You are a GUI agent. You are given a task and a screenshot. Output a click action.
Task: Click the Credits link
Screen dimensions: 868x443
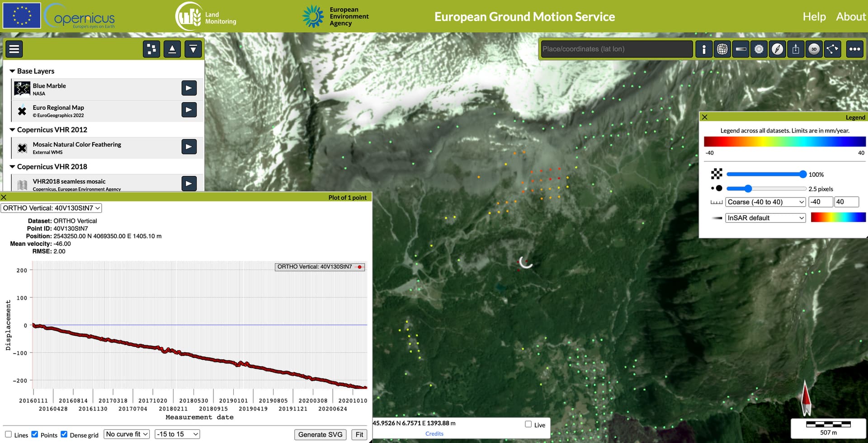point(434,434)
